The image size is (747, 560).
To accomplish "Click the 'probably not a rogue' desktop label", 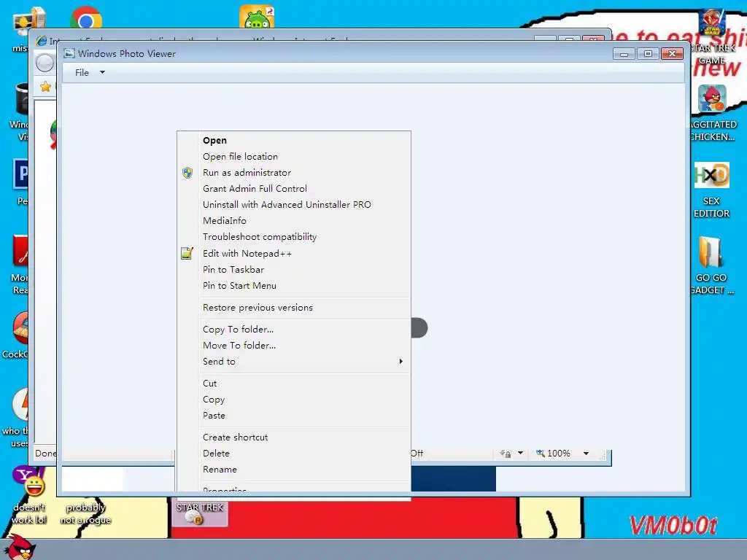I will click(x=86, y=514).
